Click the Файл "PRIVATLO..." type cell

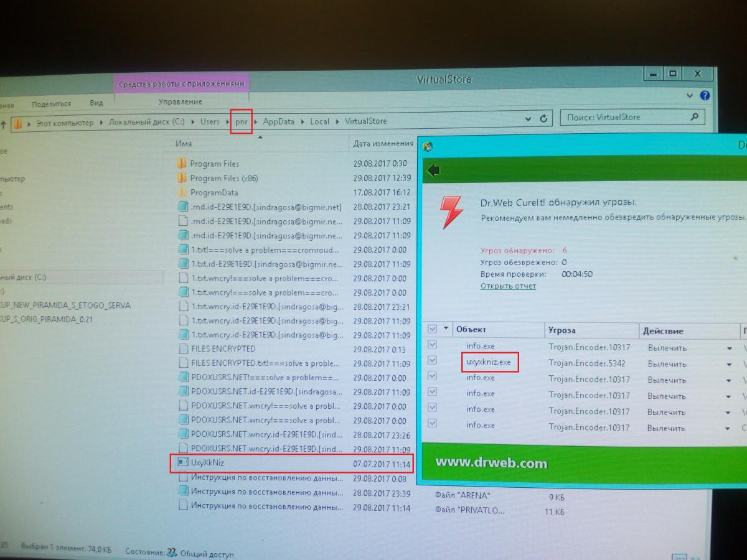point(469,511)
